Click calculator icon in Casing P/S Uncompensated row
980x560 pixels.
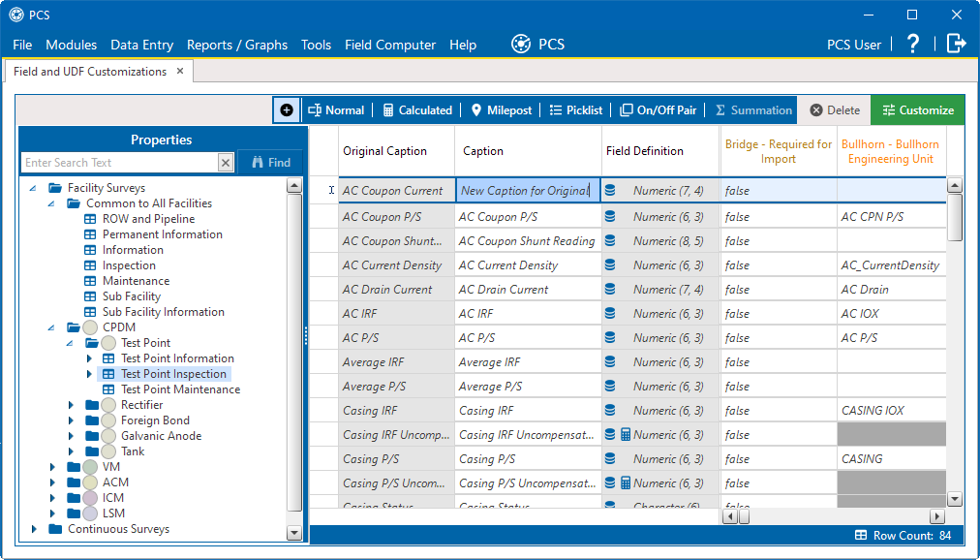coord(626,483)
